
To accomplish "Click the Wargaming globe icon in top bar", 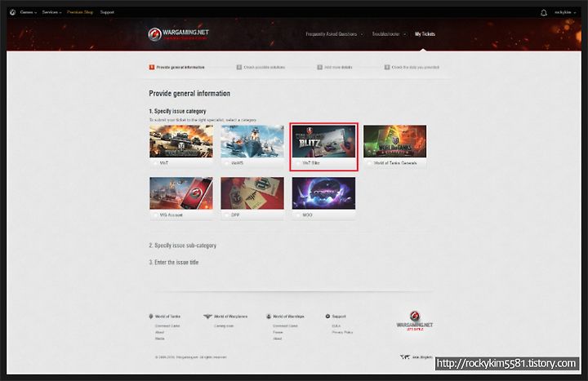I will click(x=13, y=12).
